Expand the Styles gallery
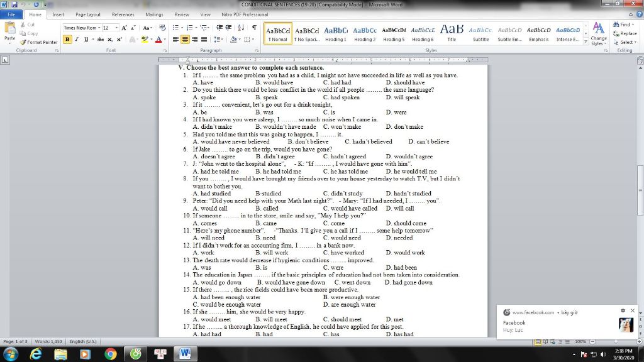Screen dimensions: 644x362 click(x=586, y=42)
